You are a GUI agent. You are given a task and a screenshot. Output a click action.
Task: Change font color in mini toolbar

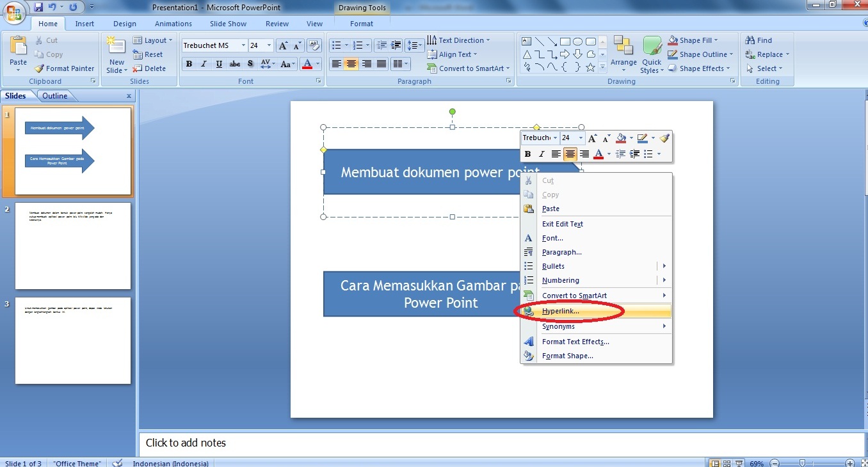pos(599,154)
